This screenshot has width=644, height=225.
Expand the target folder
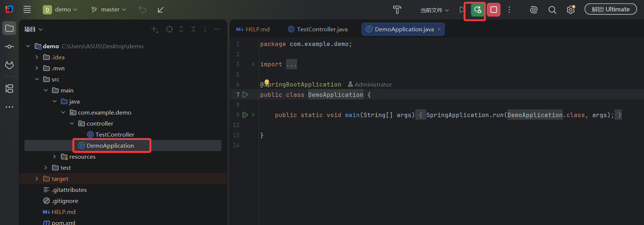click(x=37, y=179)
